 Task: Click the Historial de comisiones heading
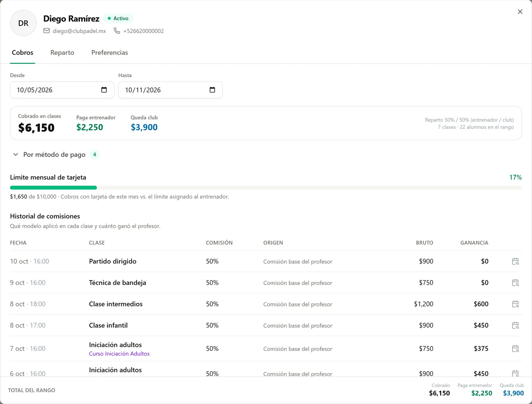pos(45,216)
